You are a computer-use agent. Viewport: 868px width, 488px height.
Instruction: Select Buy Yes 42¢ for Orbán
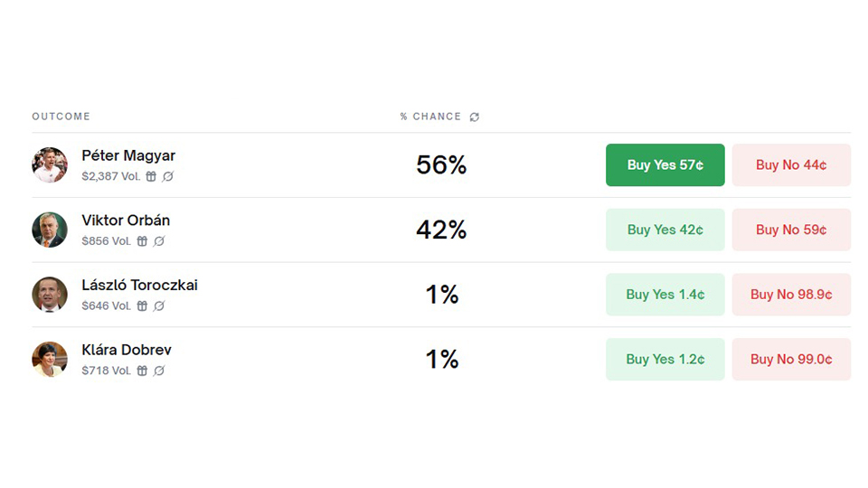[x=665, y=230]
